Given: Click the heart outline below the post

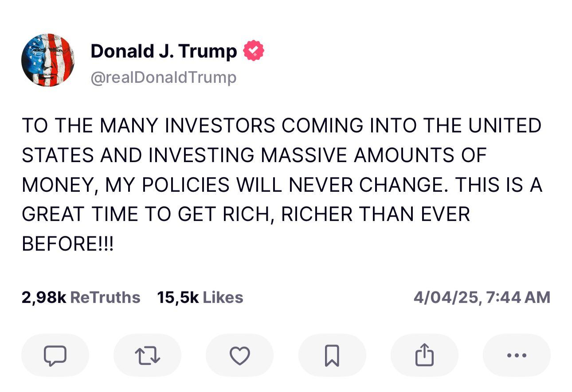Looking at the screenshot, I should point(239,355).
